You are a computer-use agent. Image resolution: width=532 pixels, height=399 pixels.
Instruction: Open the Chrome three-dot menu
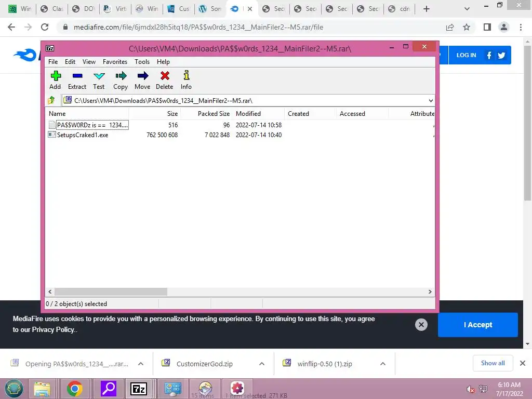click(x=521, y=27)
